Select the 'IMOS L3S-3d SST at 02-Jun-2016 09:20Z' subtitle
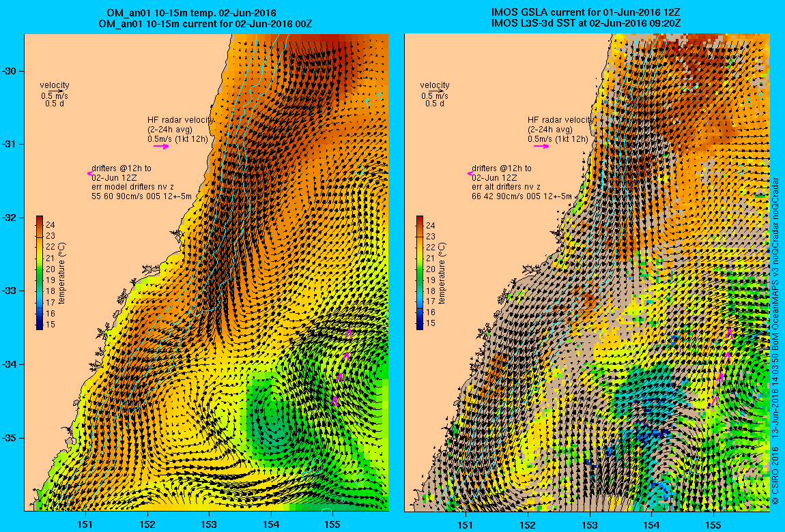The height and width of the screenshot is (532, 785). [586, 23]
